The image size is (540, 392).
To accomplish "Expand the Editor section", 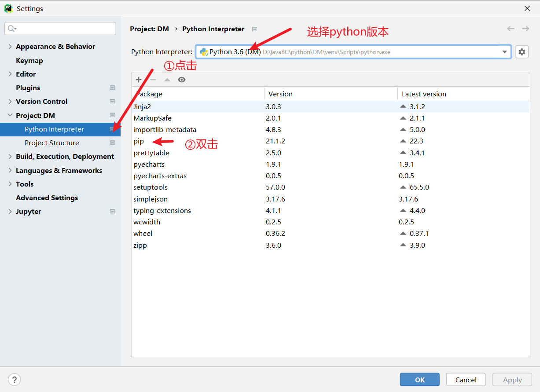I will (10, 74).
